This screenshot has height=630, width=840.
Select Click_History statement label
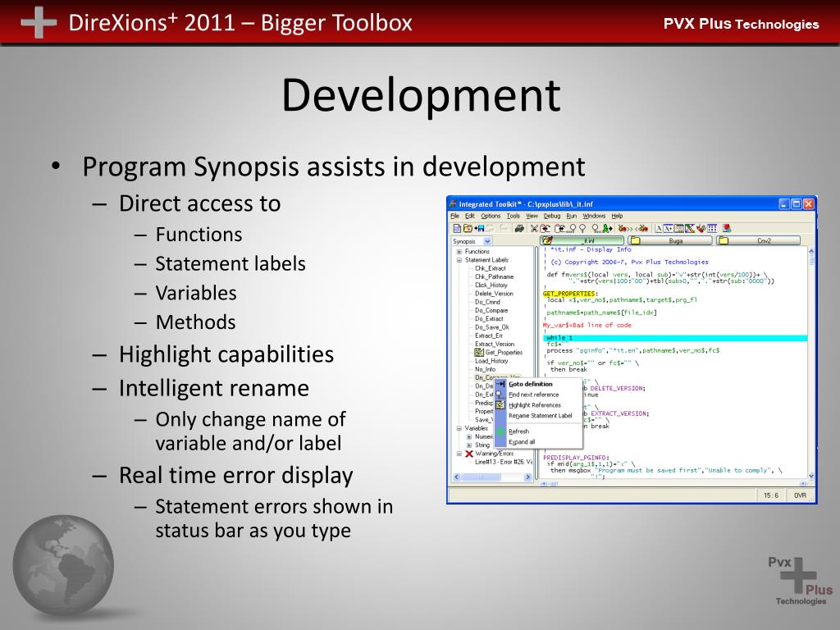(491, 285)
